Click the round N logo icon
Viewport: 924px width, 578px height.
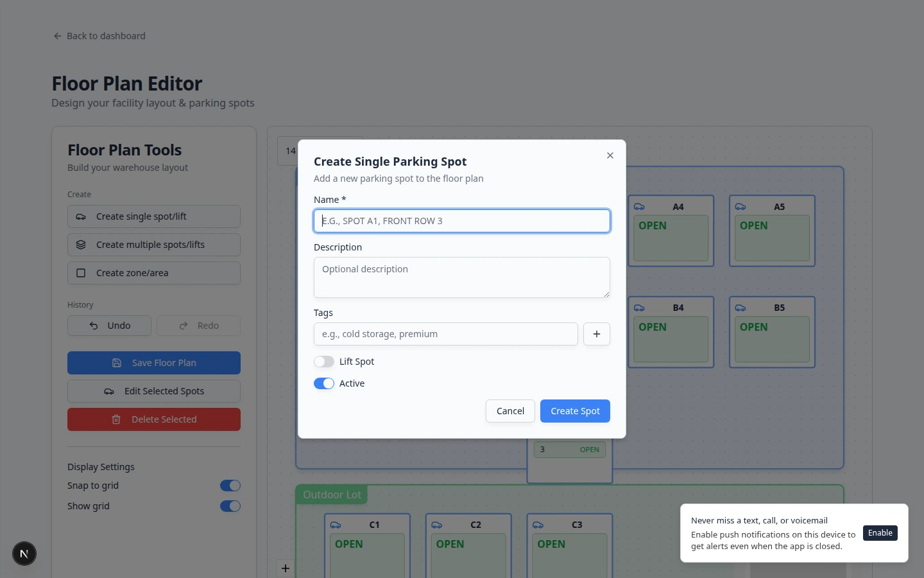pos(24,554)
